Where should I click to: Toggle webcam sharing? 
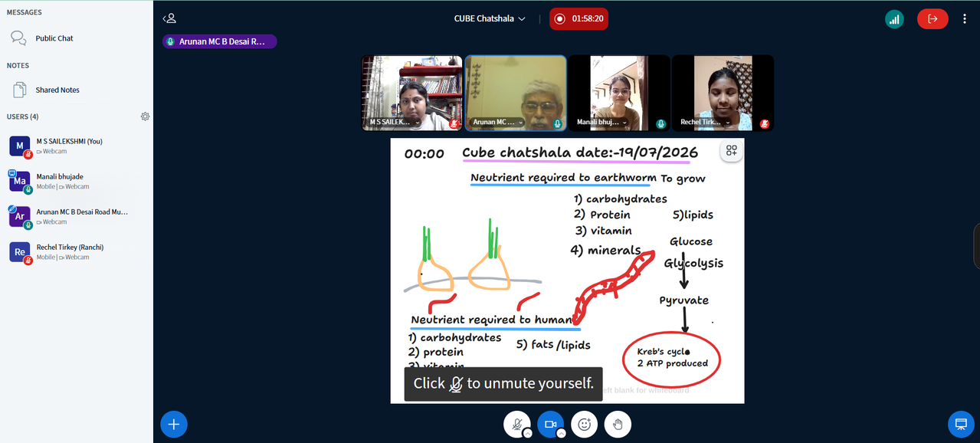click(550, 424)
